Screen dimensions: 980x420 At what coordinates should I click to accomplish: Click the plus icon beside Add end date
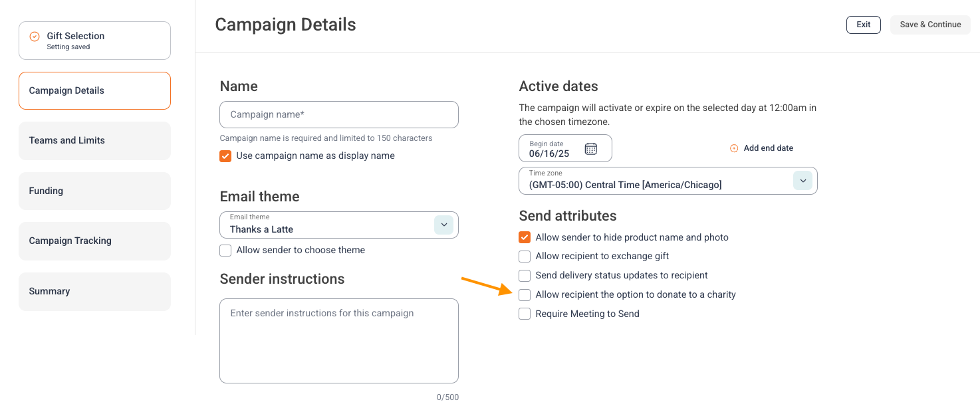tap(734, 148)
